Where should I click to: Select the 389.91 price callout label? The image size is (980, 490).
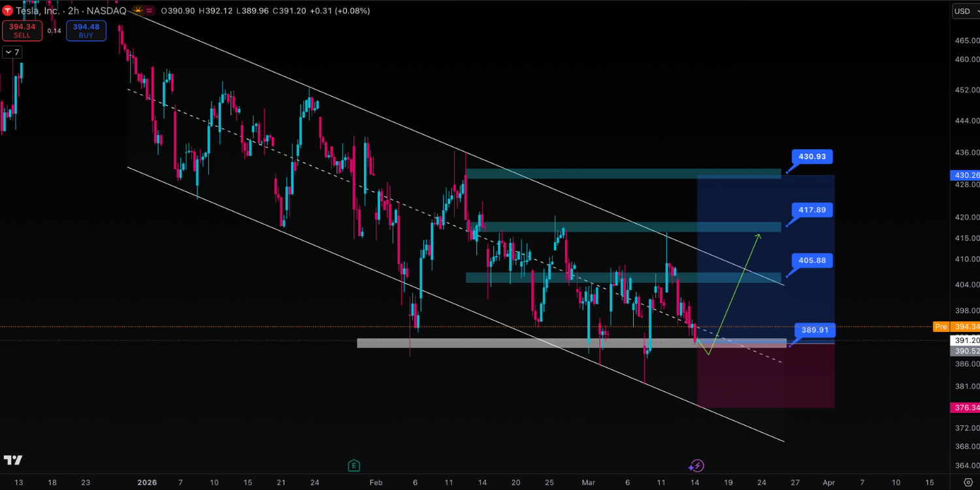pos(815,330)
